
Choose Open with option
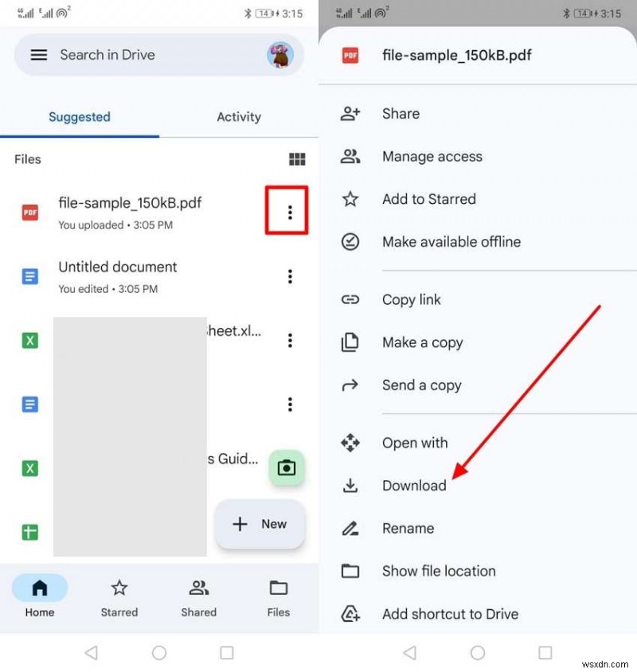pyautogui.click(x=478, y=443)
